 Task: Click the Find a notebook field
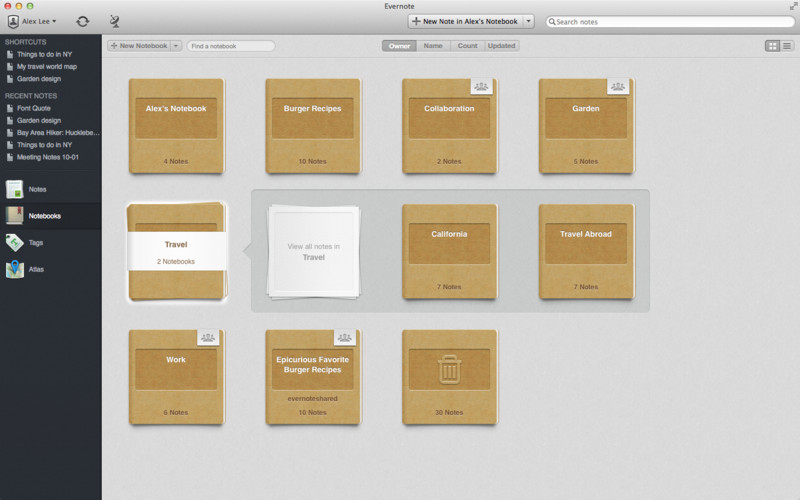[231, 46]
